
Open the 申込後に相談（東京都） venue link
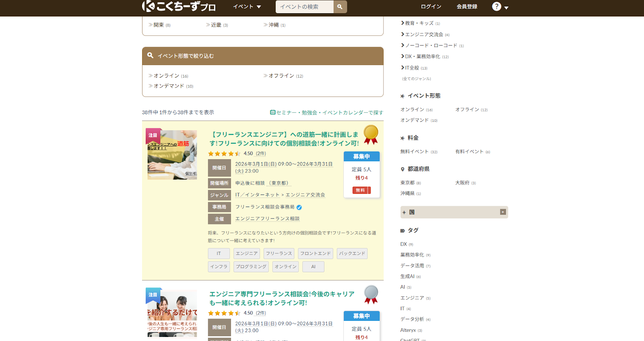tap(263, 183)
